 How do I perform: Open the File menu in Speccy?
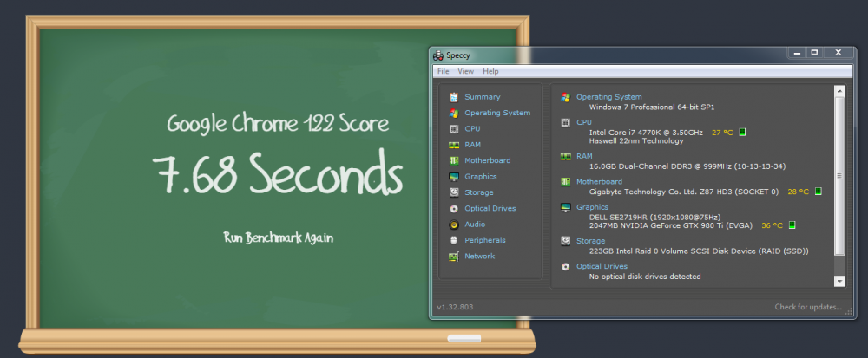point(443,71)
